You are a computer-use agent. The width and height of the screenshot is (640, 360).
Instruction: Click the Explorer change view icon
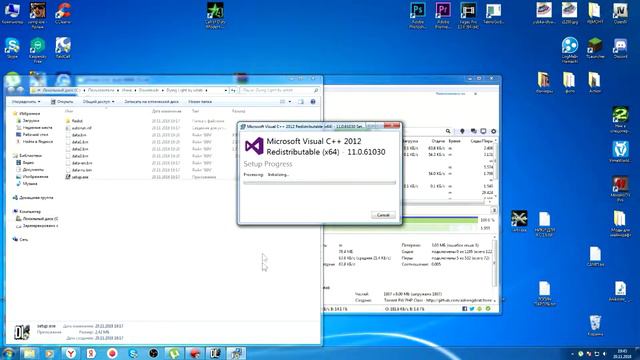click(282, 102)
